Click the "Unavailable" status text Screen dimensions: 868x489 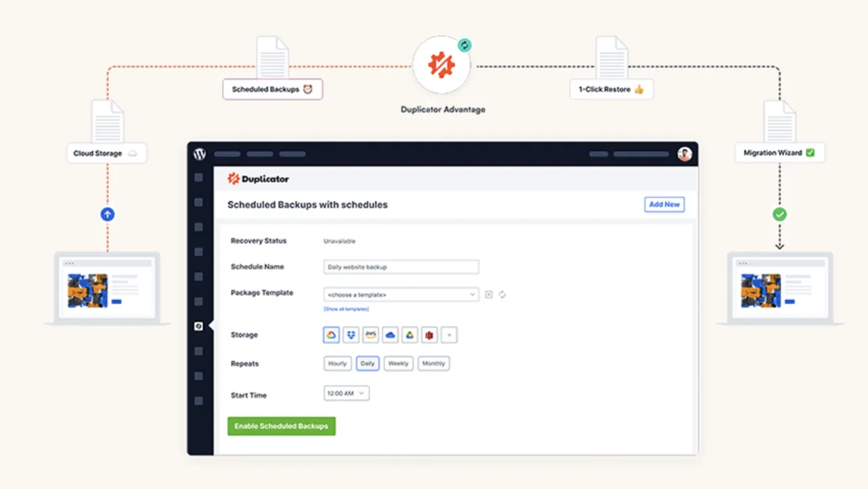pyautogui.click(x=339, y=241)
